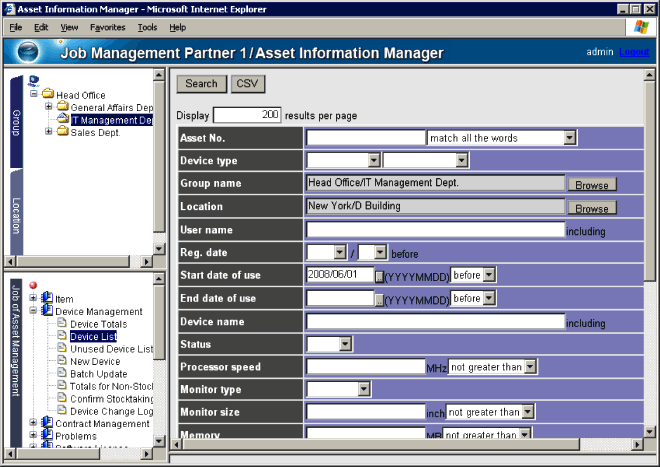This screenshot has width=660, height=467.
Task: Click the Logout link
Action: (x=633, y=52)
